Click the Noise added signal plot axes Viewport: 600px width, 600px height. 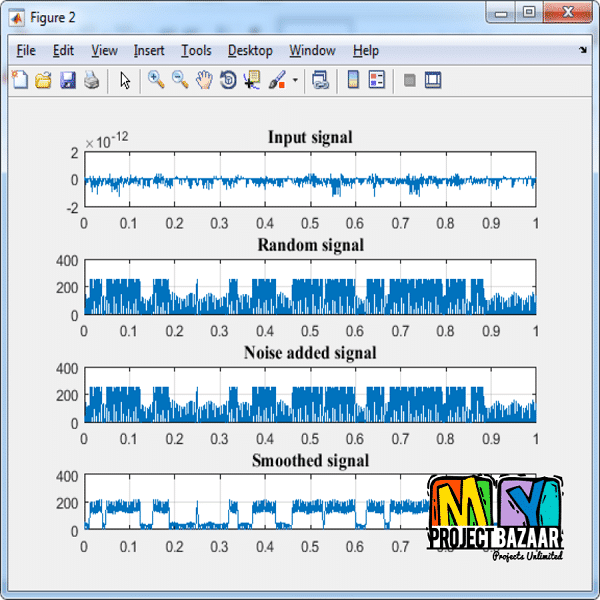(310, 395)
